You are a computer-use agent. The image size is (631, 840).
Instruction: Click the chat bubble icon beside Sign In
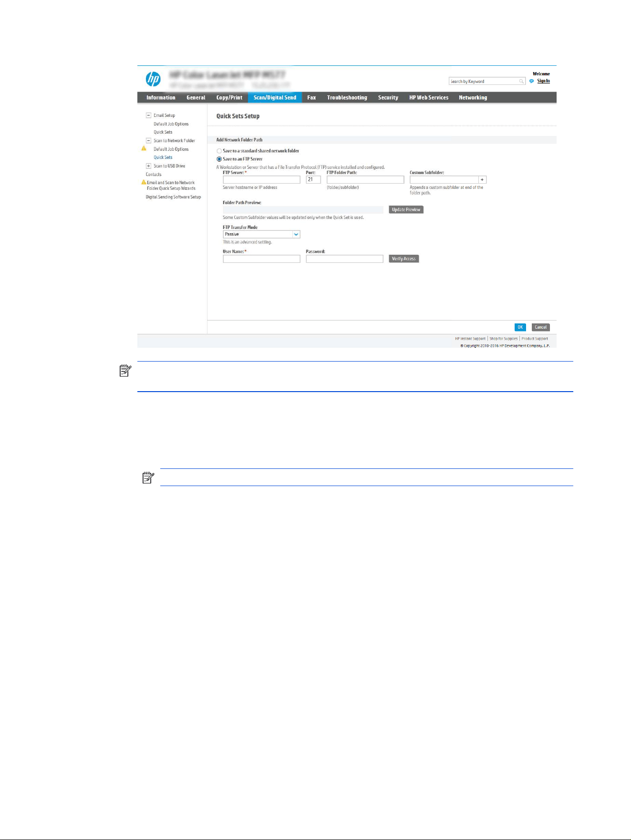pyautogui.click(x=532, y=81)
